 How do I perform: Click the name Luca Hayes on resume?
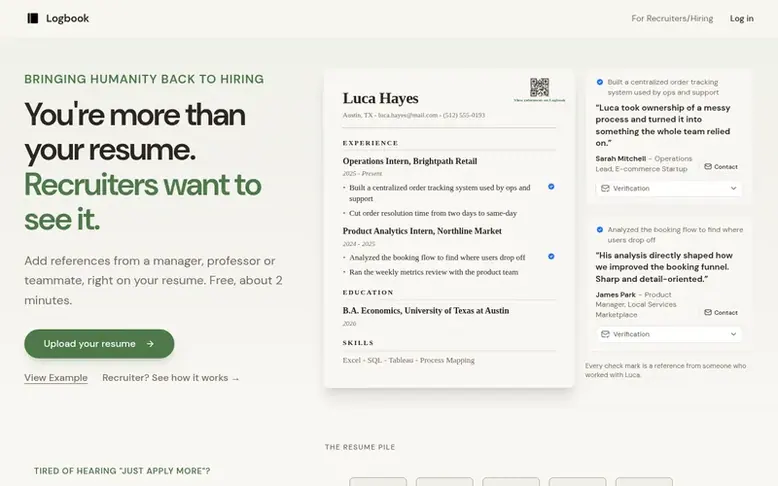point(381,98)
